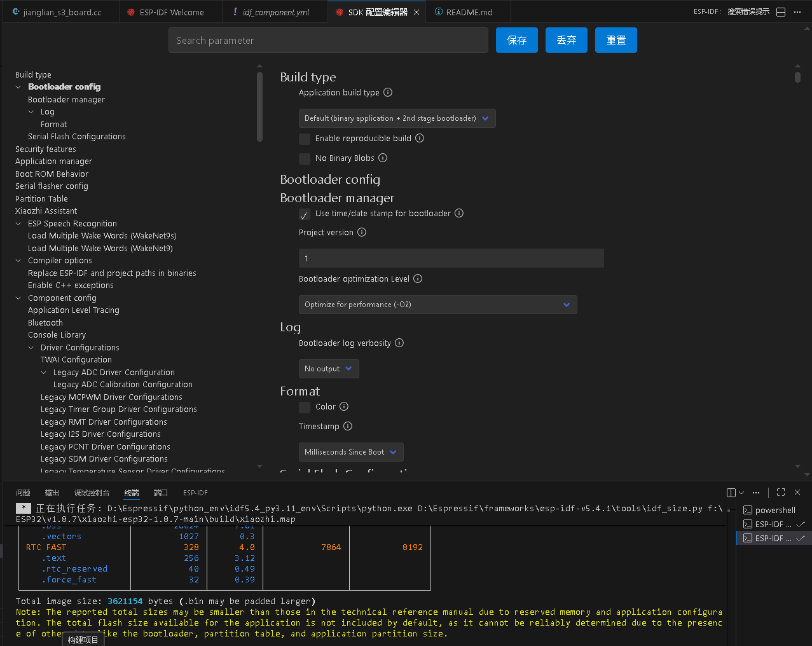Screen dimensions: 812x646
Task: Open info icon for bootloader time/date stamp
Action: (x=459, y=213)
